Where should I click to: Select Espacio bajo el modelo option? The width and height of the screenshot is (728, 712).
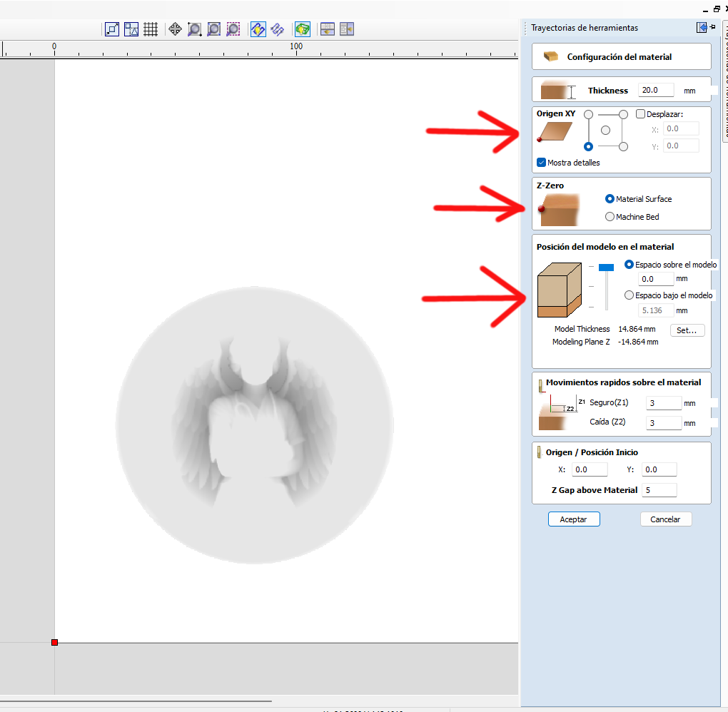click(x=629, y=295)
